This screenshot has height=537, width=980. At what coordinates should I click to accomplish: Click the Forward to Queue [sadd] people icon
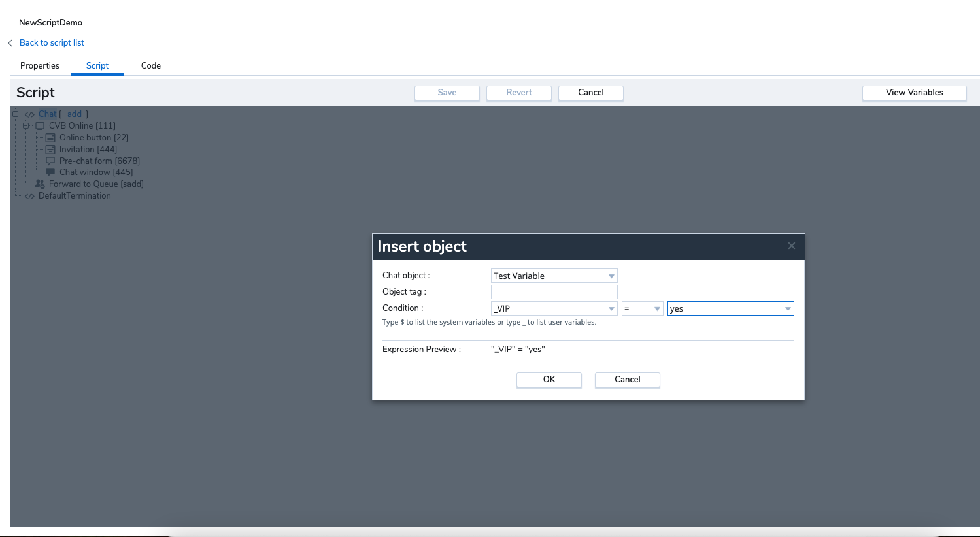(x=39, y=184)
